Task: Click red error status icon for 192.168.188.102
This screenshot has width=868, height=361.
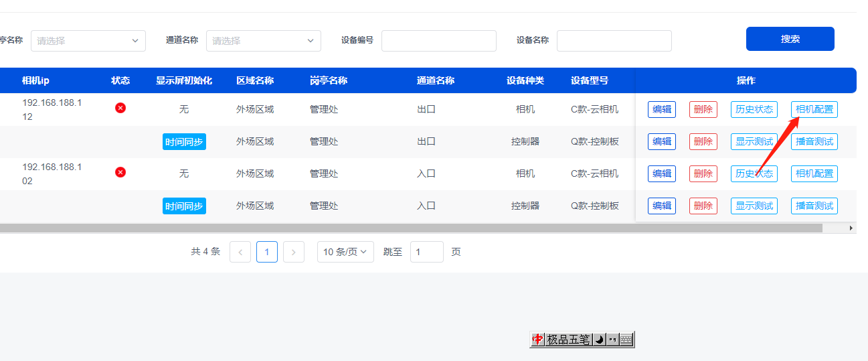Action: (120, 172)
